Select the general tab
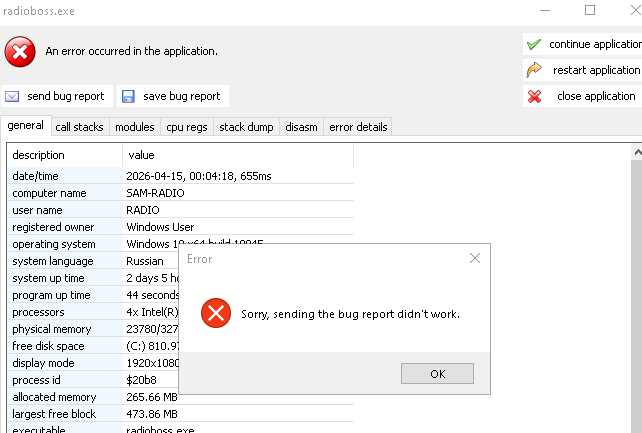The width and height of the screenshot is (642, 433). click(25, 126)
